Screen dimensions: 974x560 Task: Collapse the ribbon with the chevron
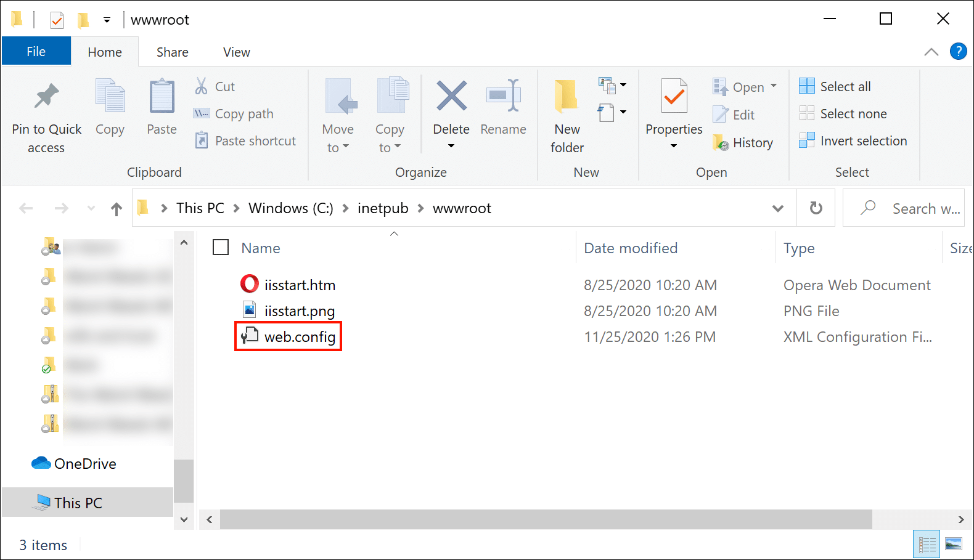coord(931,52)
